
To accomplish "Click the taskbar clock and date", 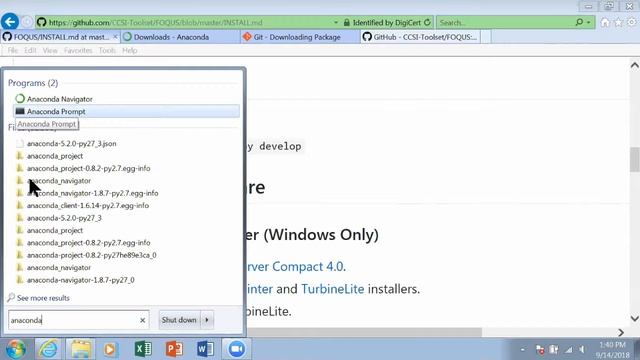I will (612, 350).
